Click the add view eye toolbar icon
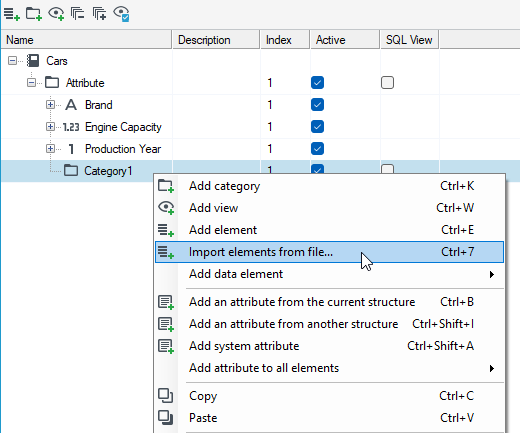520x433 pixels. [x=56, y=14]
